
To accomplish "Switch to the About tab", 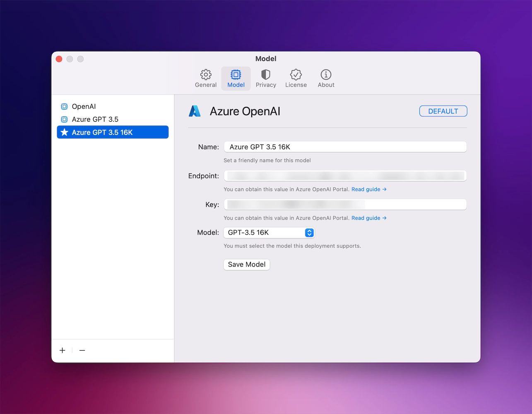I will click(326, 79).
